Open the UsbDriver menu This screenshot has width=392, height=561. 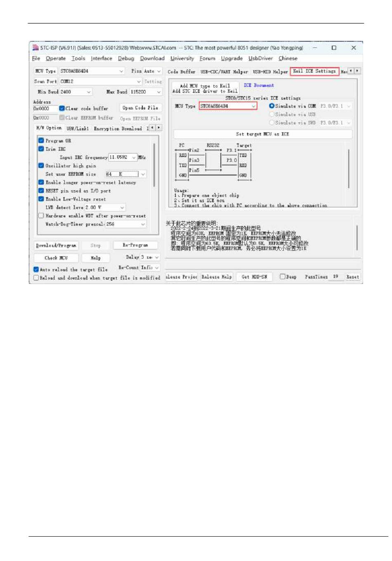[260, 59]
